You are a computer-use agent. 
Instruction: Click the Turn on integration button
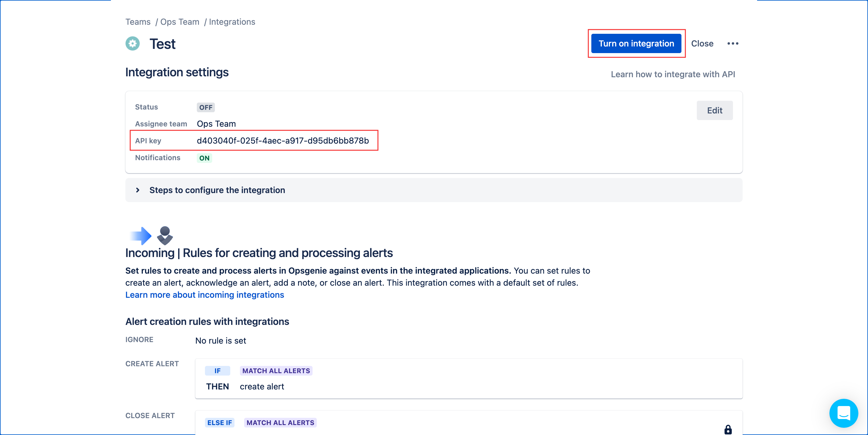click(636, 43)
